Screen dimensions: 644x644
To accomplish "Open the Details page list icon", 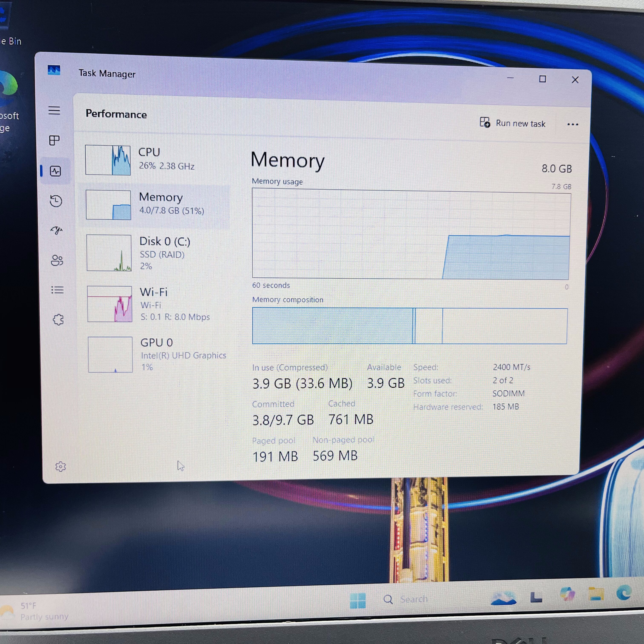I will (58, 290).
